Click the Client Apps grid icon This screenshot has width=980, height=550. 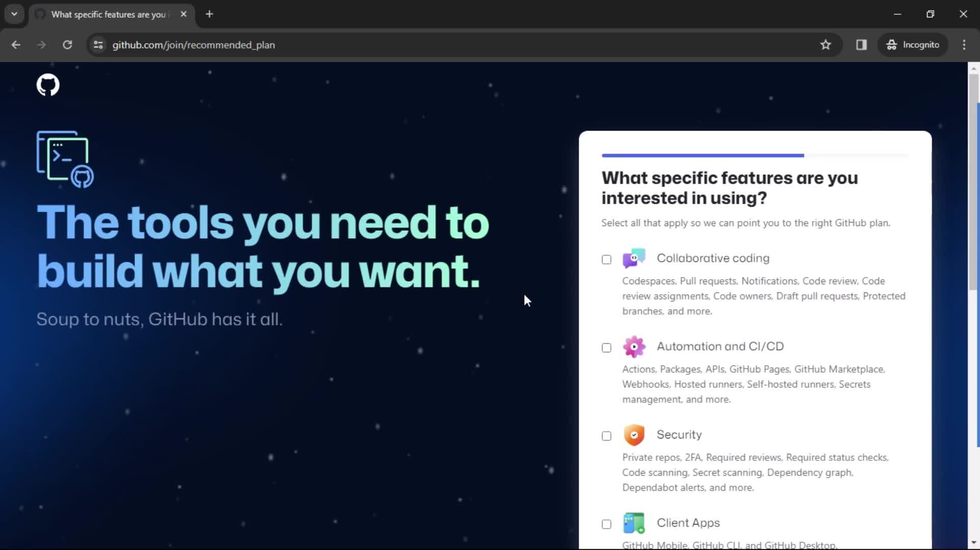click(x=633, y=522)
